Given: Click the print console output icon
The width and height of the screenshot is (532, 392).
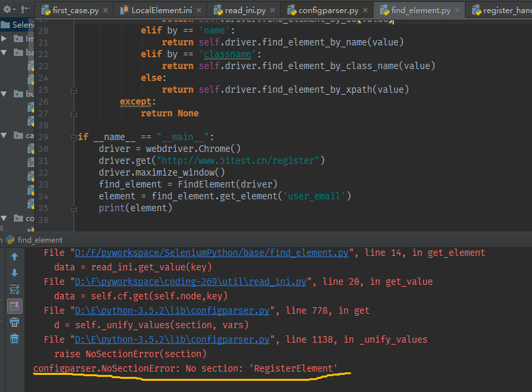Looking at the screenshot, I should point(14,322).
